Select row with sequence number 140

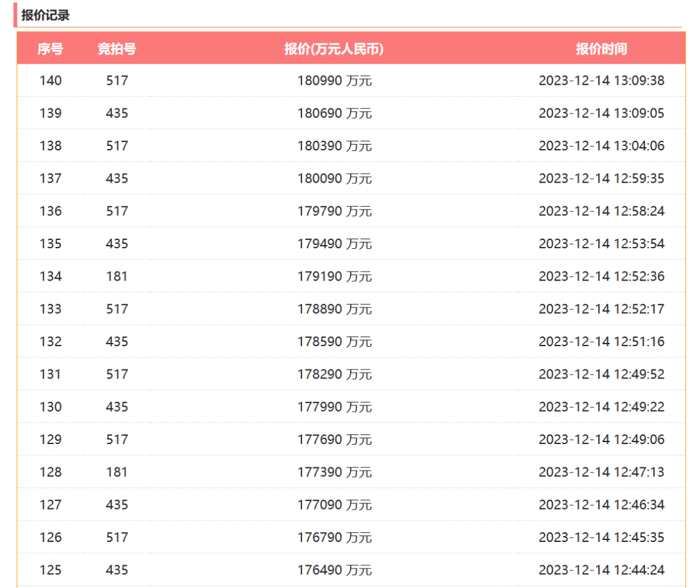[x=351, y=80]
